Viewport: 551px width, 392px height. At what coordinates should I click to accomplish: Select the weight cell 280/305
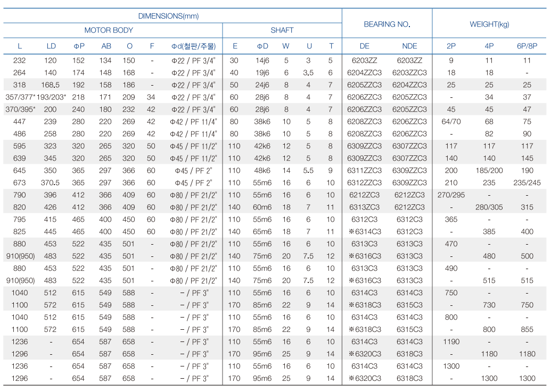pos(489,207)
